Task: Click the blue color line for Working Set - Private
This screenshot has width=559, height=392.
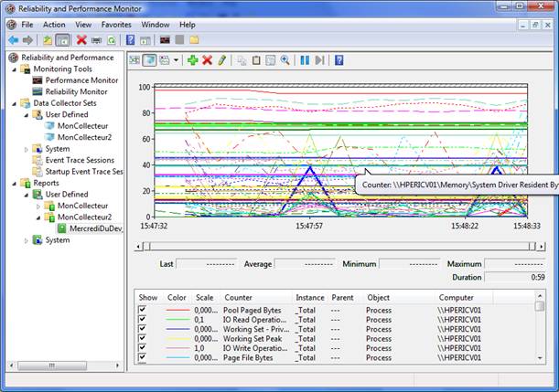Action: (x=177, y=329)
